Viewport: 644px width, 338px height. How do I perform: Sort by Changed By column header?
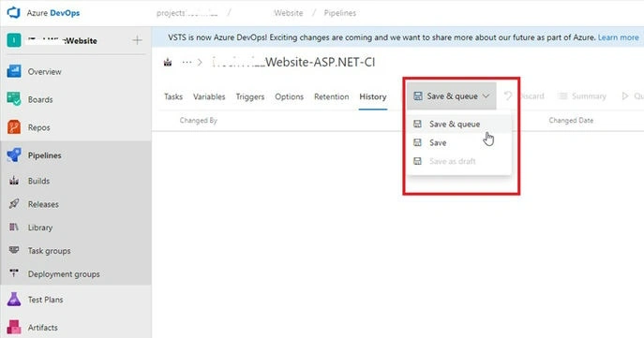pos(199,121)
